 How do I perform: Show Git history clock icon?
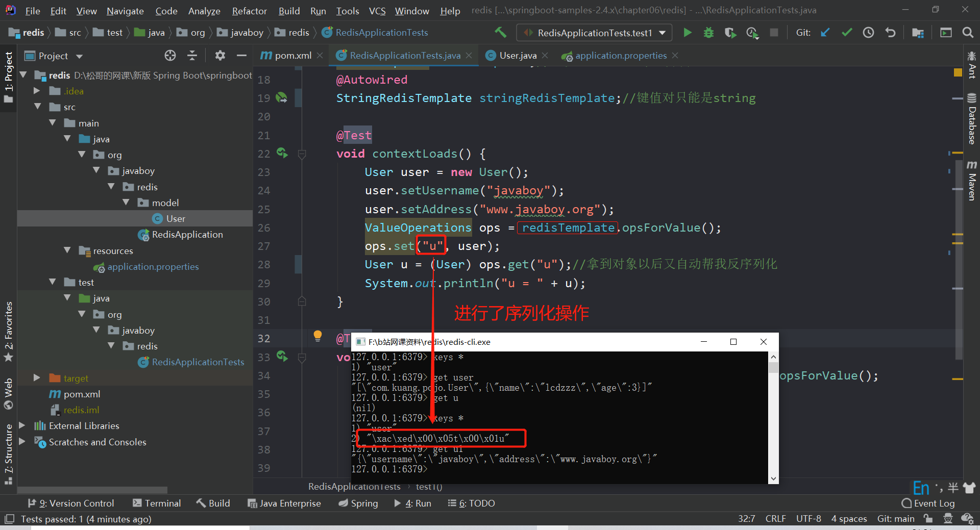click(x=868, y=33)
